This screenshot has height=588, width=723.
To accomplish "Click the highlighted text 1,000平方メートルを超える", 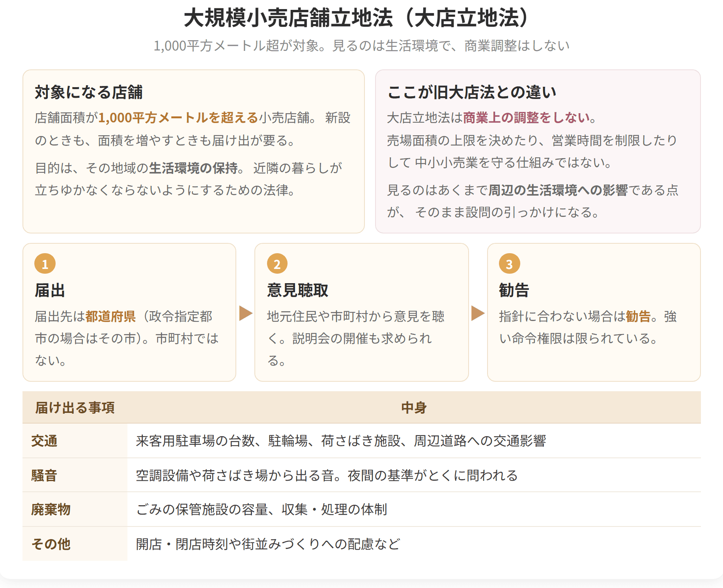I will click(178, 118).
